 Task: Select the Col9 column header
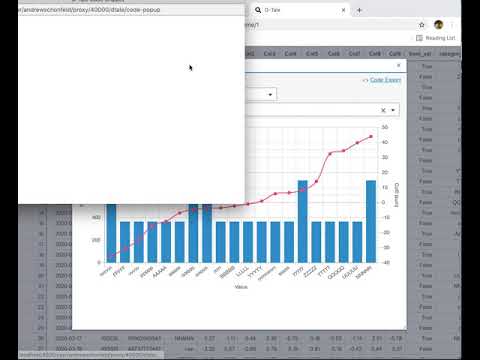tap(395, 54)
